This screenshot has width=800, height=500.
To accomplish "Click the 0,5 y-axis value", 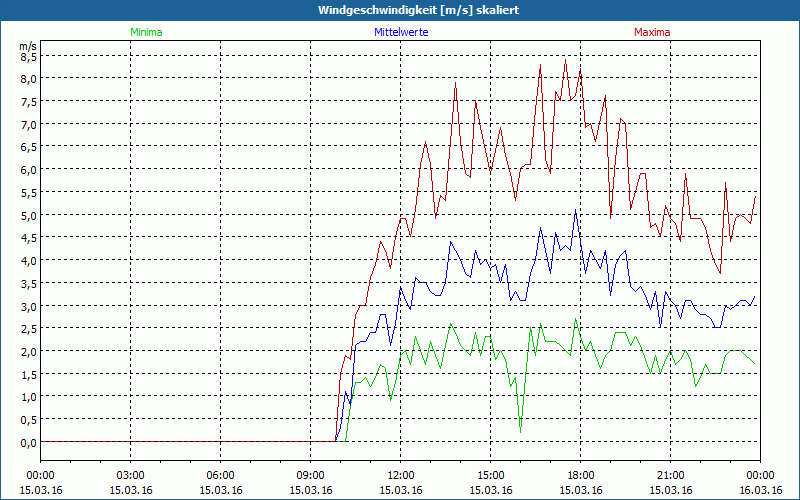I will [29, 419].
